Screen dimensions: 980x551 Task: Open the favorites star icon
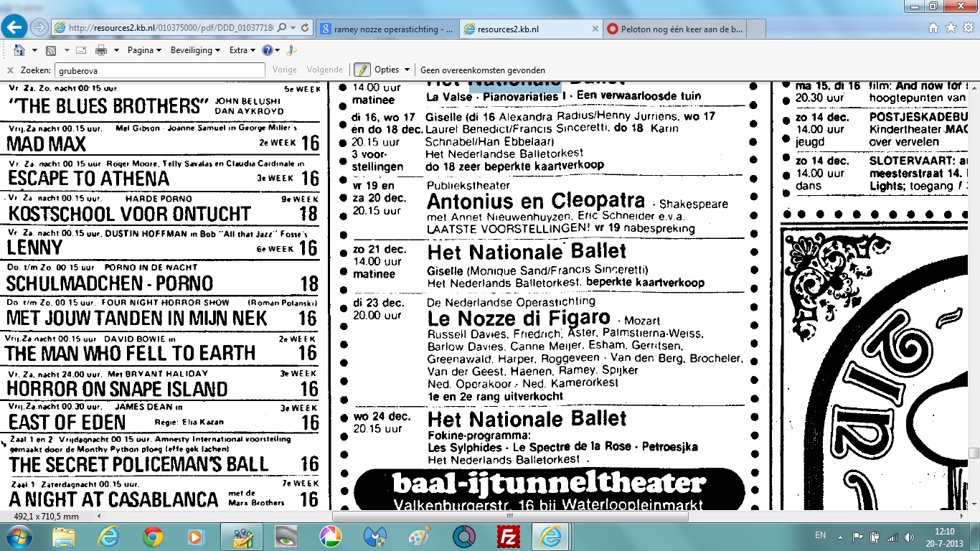click(951, 28)
